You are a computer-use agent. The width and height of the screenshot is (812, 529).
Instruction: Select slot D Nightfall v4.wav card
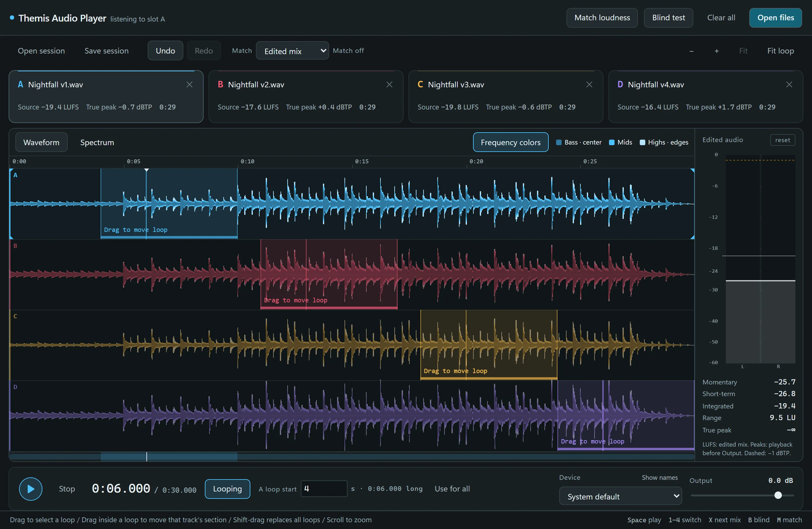click(706, 97)
